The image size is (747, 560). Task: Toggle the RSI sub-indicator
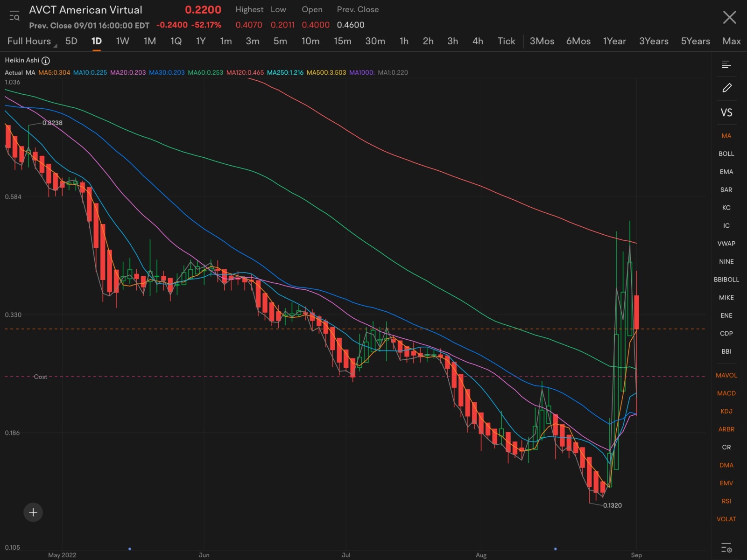click(726, 501)
